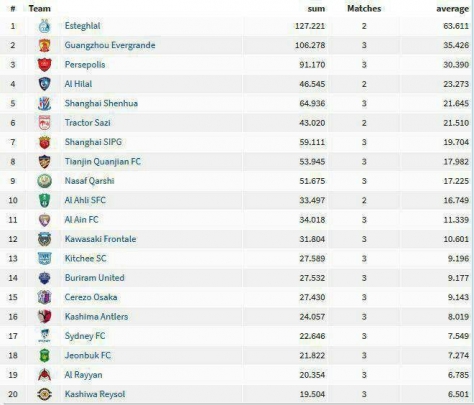Sort table by the average column header
Viewport: 474px width, 405px height.
tap(452, 9)
